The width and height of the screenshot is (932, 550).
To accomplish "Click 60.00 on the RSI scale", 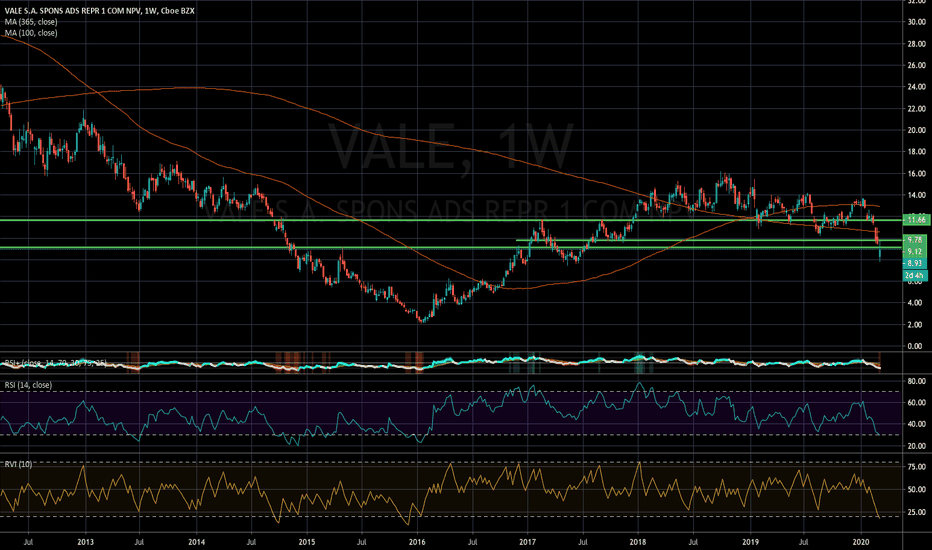I will [x=917, y=403].
